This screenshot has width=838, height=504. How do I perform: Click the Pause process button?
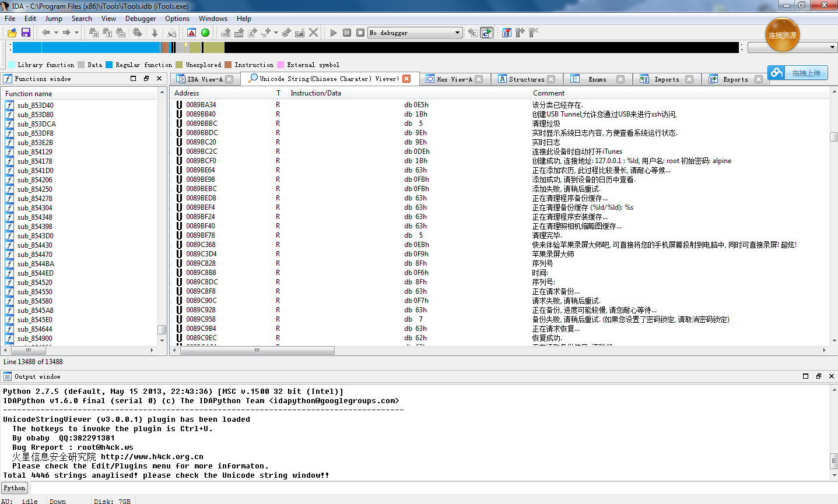point(347,33)
